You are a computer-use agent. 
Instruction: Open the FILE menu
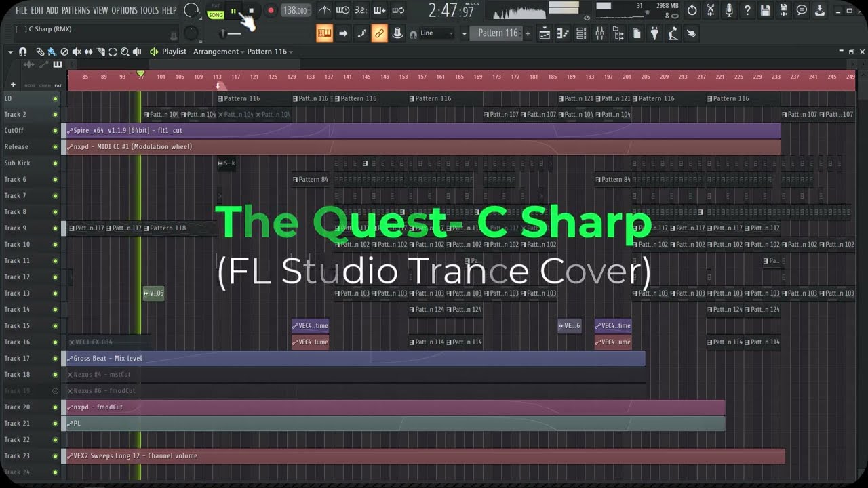22,10
